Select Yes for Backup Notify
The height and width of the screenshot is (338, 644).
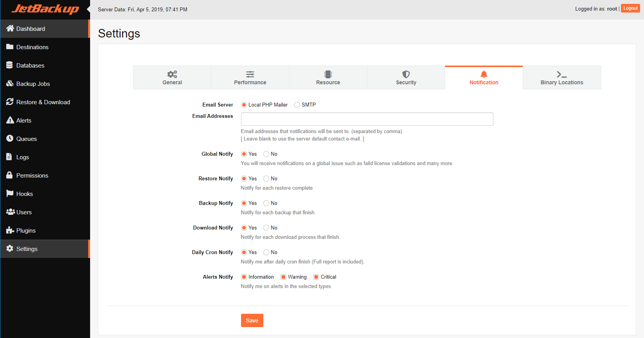click(x=244, y=203)
